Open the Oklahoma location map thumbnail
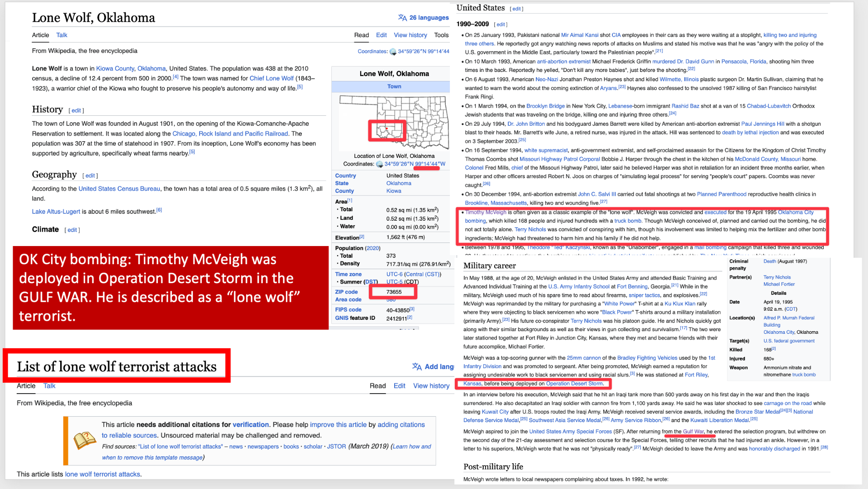 [394, 122]
